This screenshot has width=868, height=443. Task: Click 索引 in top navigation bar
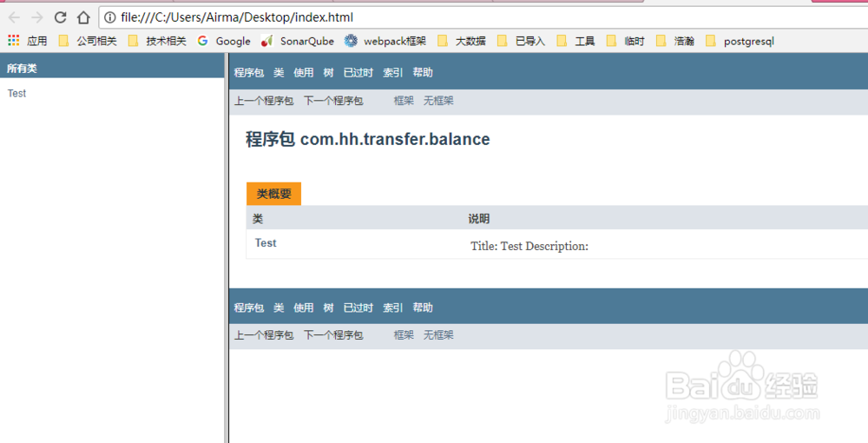[392, 73]
